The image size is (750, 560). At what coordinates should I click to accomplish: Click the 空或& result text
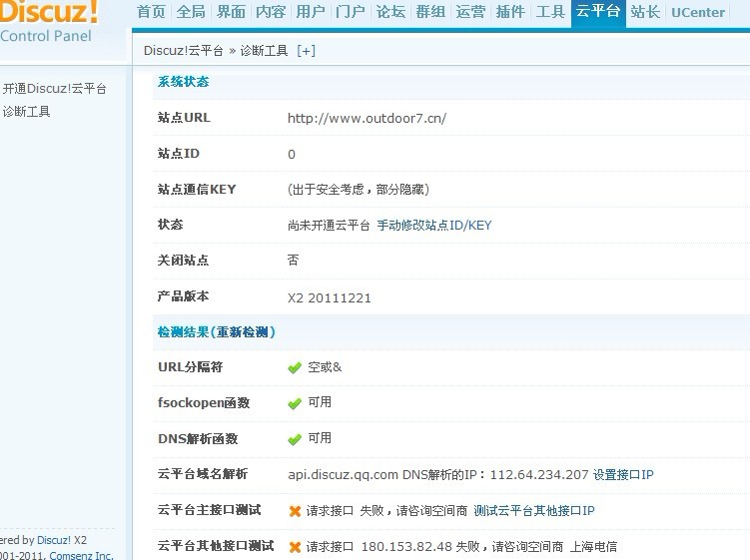(325, 367)
